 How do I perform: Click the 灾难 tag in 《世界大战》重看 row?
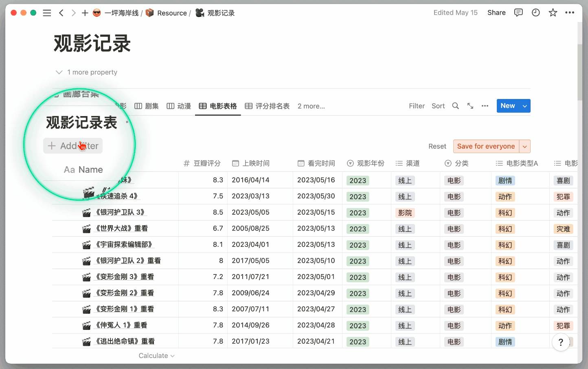point(563,229)
